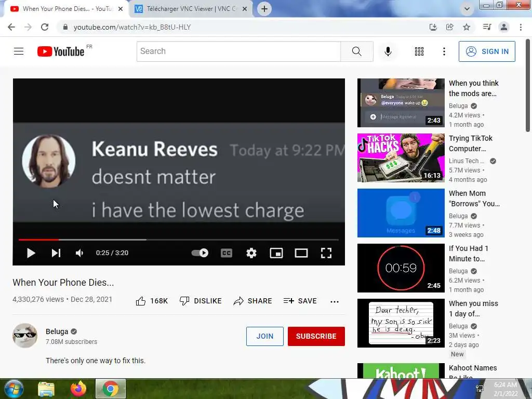Screen dimensions: 532x399
Task: Open 'When Mom Borrows You' video title
Action: tap(474, 198)
